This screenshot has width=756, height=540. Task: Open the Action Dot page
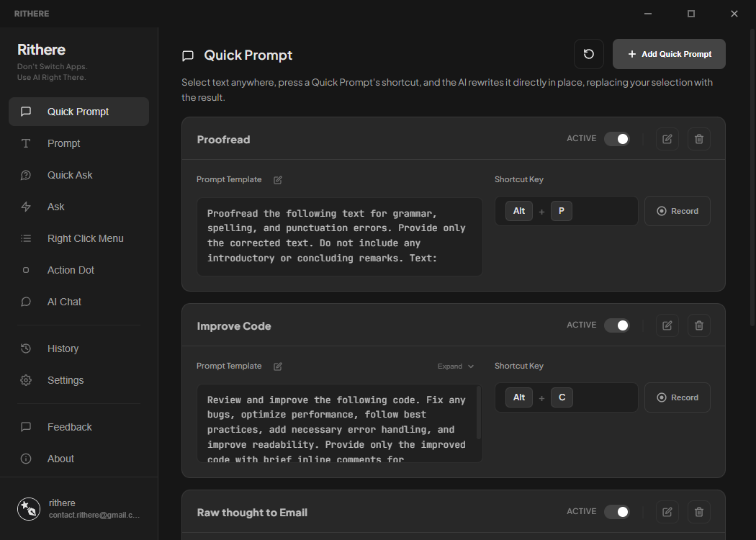click(78, 270)
